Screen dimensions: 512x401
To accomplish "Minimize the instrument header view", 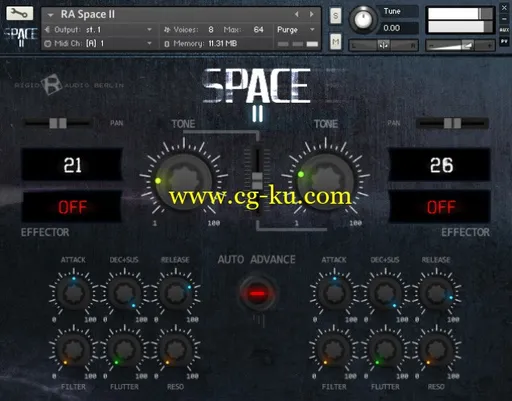I will pos(504,19).
